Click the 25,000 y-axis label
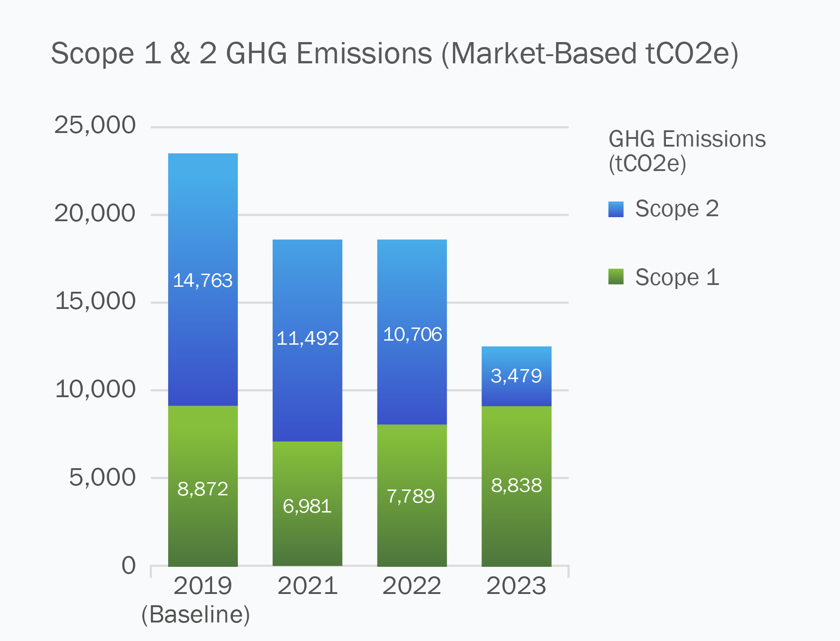Screen dimensions: 840x641 tap(95, 125)
